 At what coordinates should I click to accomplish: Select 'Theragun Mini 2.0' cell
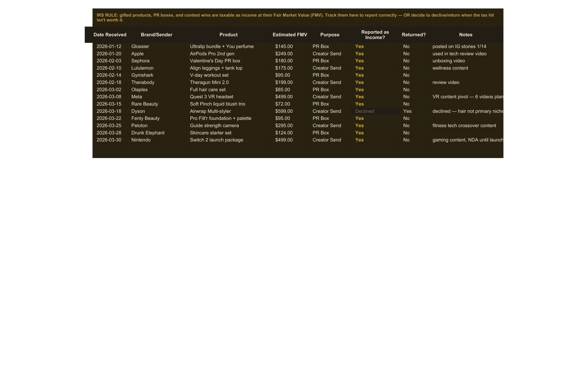[x=228, y=82]
